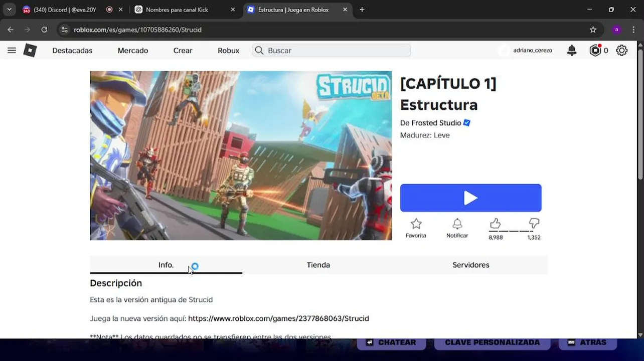Close the Nombres para canal Kick tab
The image size is (644, 361).
tap(233, 10)
